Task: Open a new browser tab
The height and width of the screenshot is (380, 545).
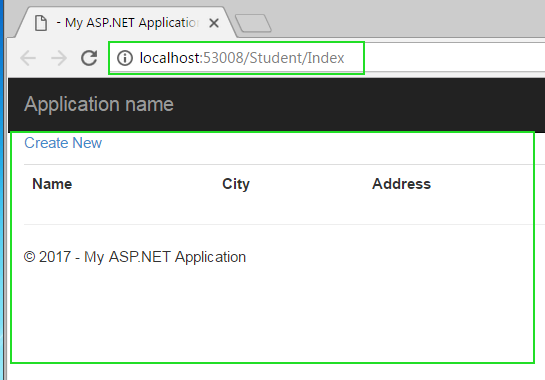Action: coord(253,23)
